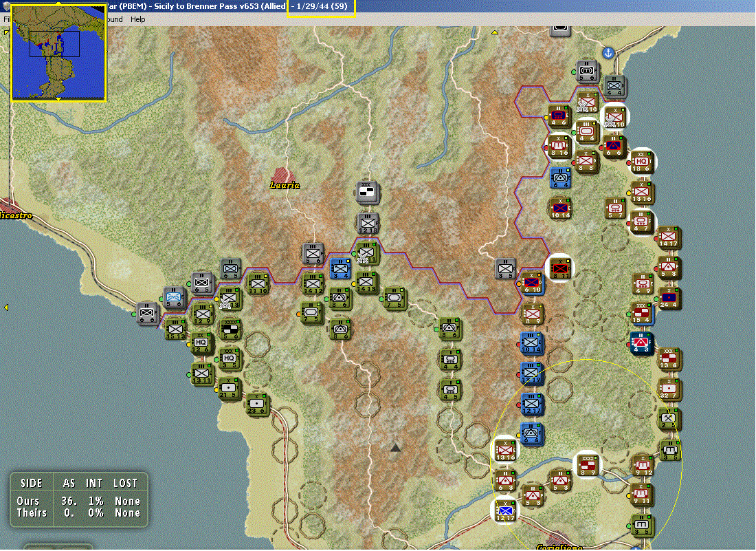This screenshot has height=551, width=756.
Task: Select the blue infantry regiment 12-17
Action: coord(532,404)
